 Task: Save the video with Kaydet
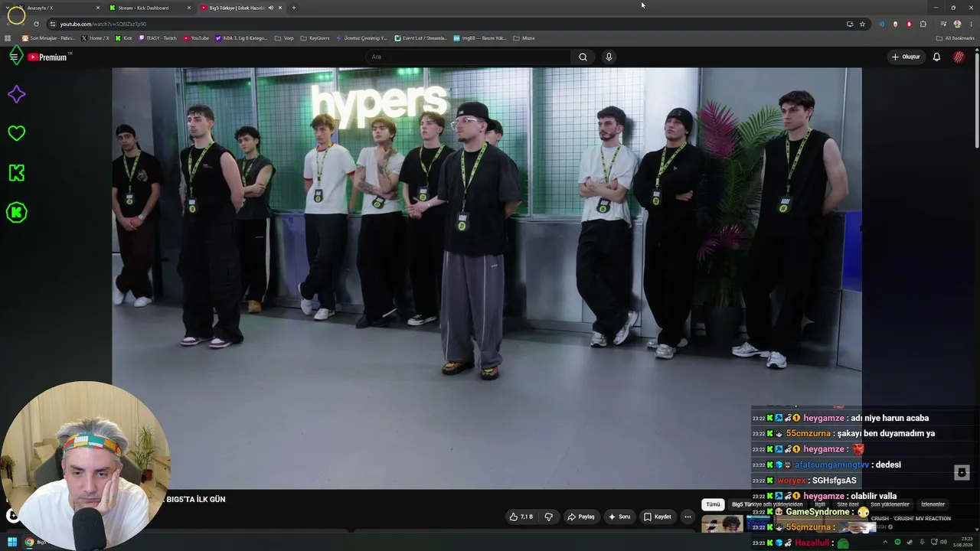point(658,517)
